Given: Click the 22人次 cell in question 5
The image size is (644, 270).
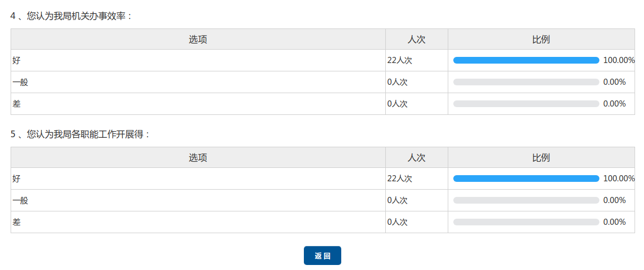Looking at the screenshot, I should pyautogui.click(x=400, y=179).
